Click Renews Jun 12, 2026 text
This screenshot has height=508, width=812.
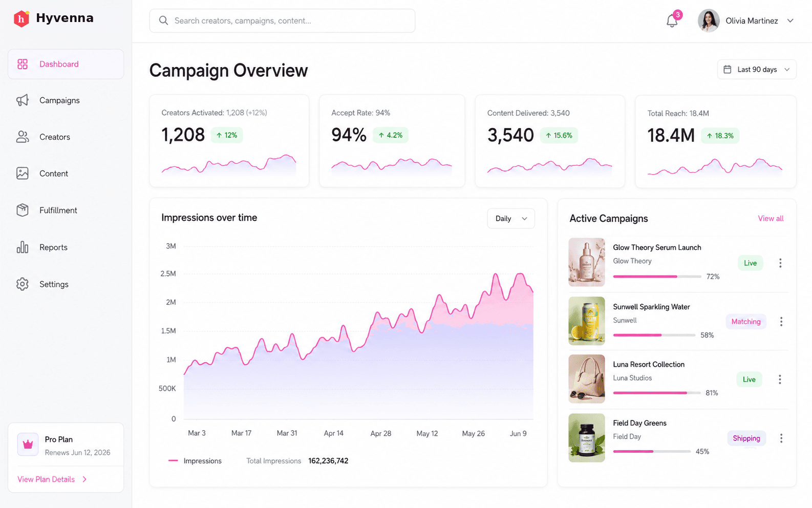tap(77, 453)
